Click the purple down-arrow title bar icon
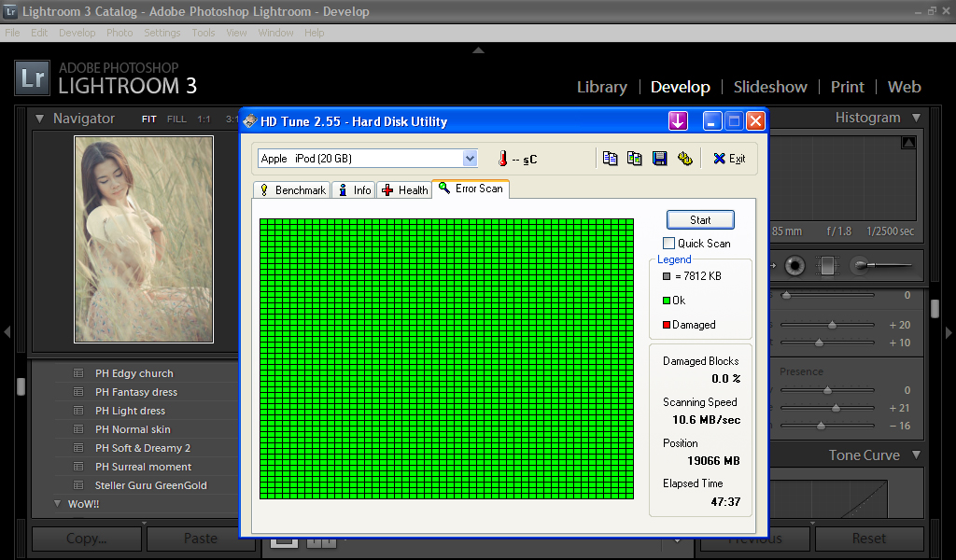 [678, 121]
